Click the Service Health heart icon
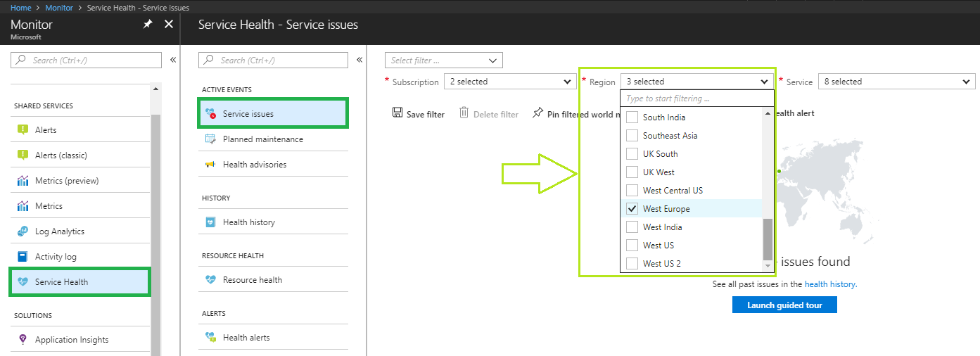980x356 pixels. [x=23, y=282]
